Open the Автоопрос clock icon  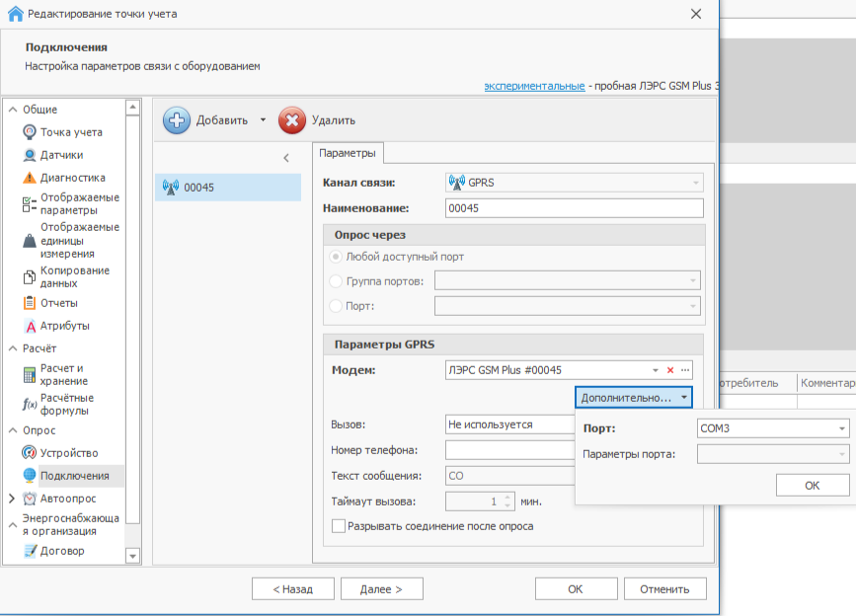point(30,499)
